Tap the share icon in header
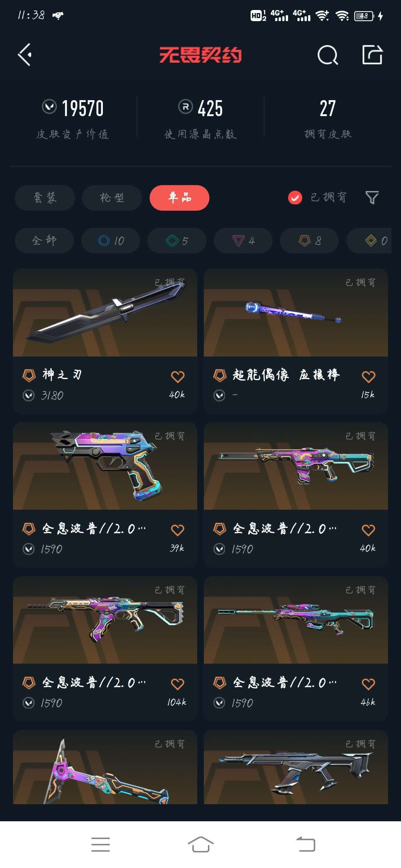This screenshot has width=401, height=868. (372, 55)
